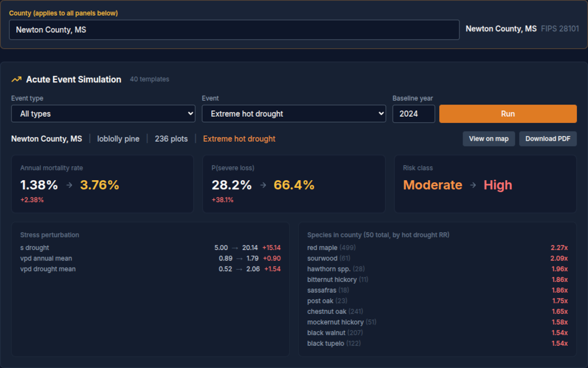Viewport: 588px width, 368px height.
Task: Click the red maple species row
Action: (x=437, y=248)
